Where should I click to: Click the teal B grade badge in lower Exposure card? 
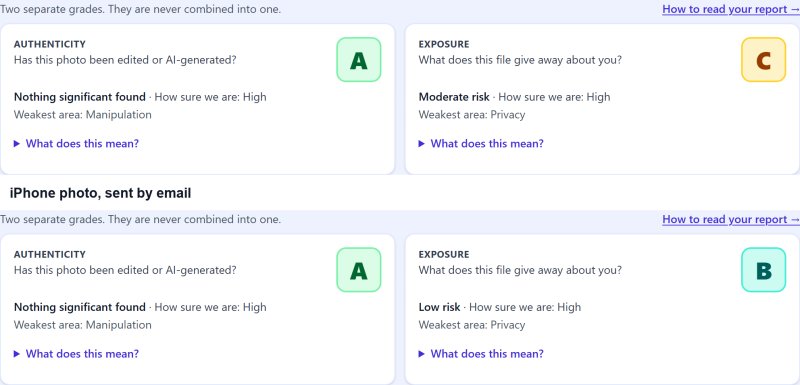(x=763, y=270)
